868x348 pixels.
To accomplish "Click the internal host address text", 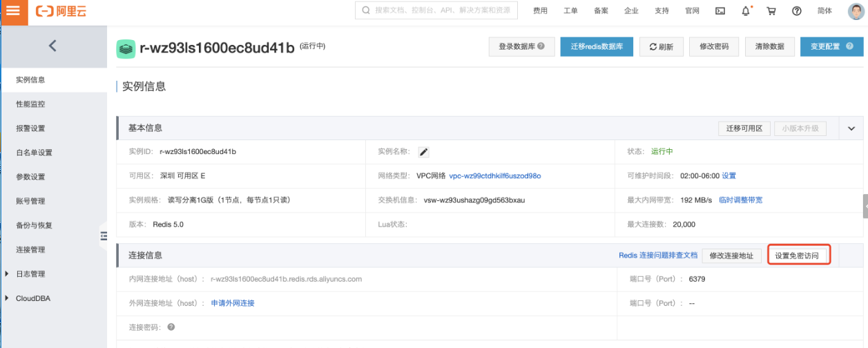I will pos(287,279).
